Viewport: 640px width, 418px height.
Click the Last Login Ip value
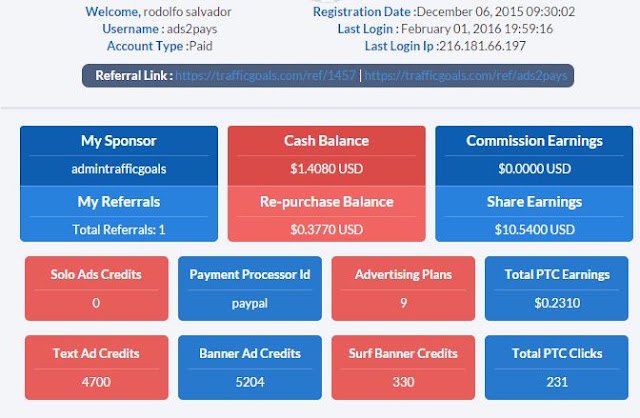[x=482, y=46]
